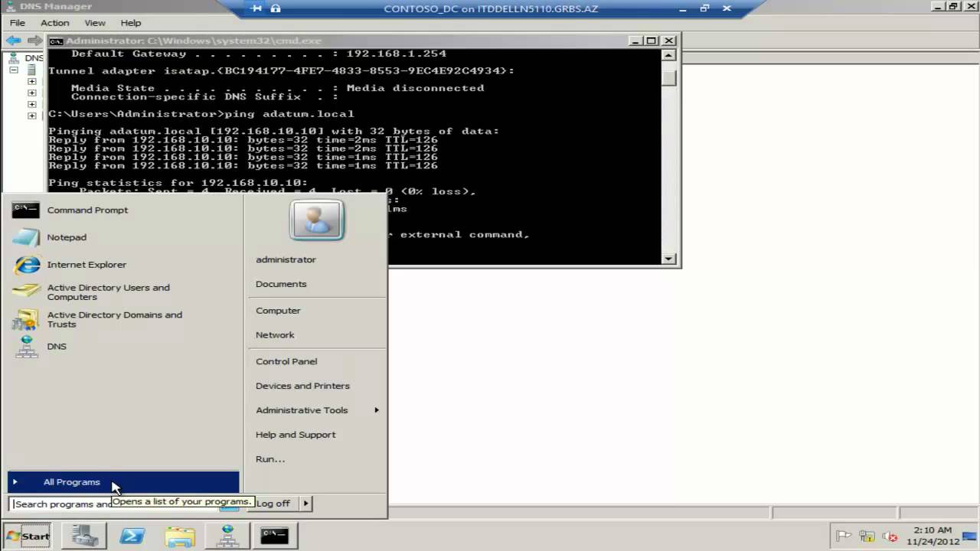Click the administrator user picture
Image resolution: width=980 pixels, height=551 pixels.
point(317,220)
